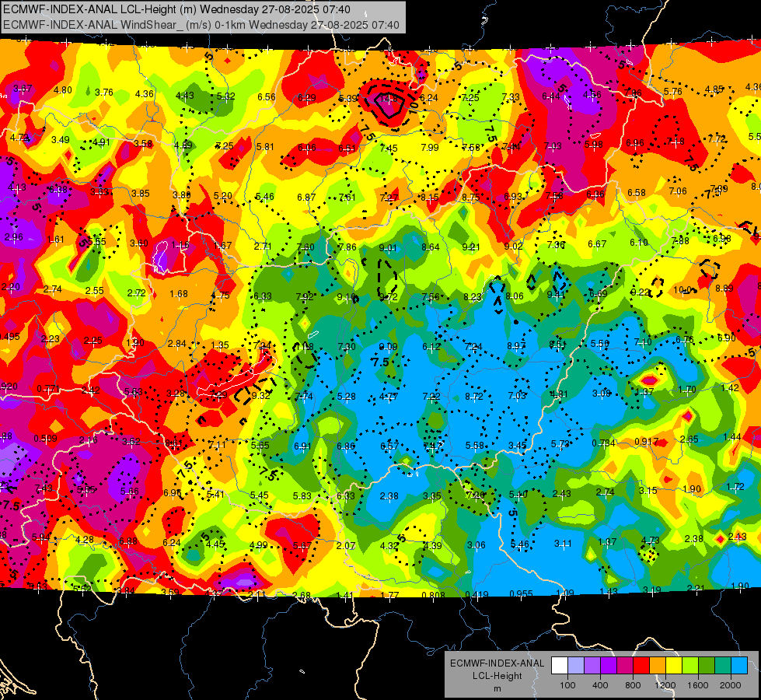Click the legend label 'ECMWF-INDEX-ANAL'
The image size is (761, 700).
point(497,663)
